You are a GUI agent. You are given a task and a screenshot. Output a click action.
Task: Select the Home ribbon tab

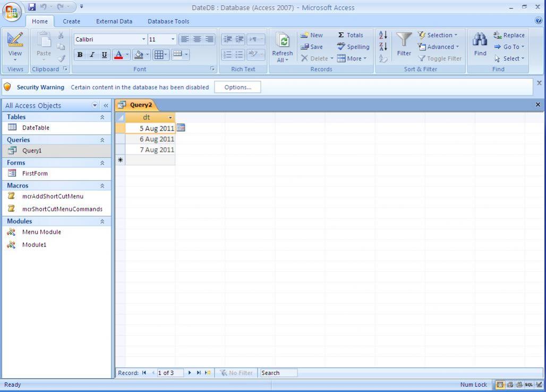tap(40, 21)
